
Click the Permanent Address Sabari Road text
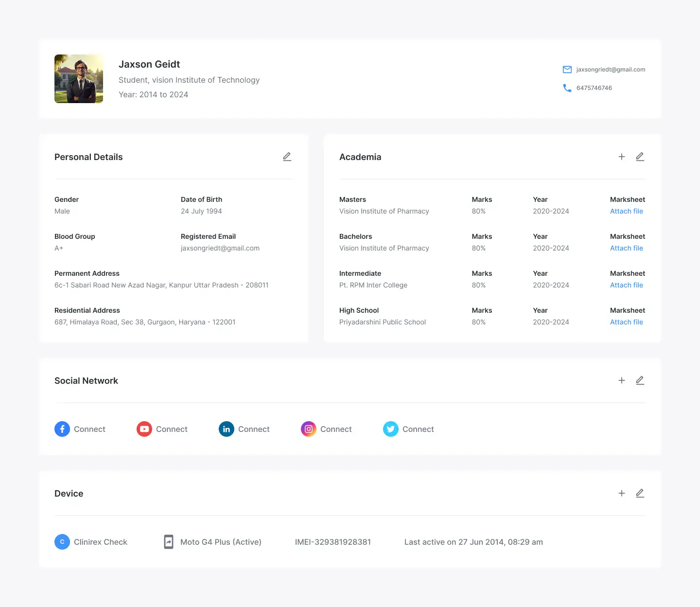click(161, 285)
